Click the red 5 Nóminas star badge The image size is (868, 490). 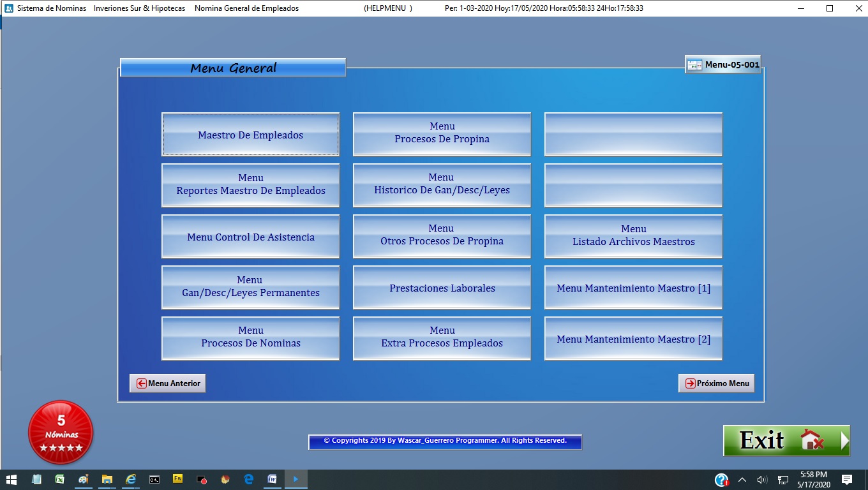click(x=61, y=432)
